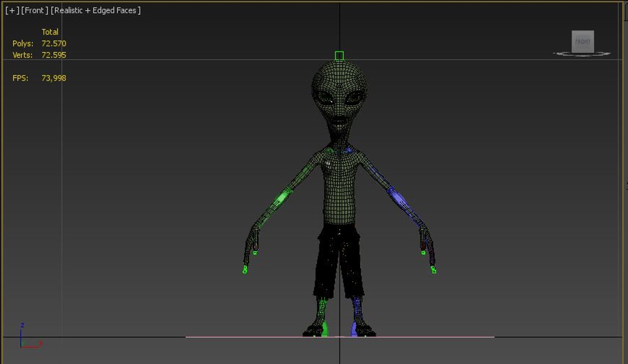This screenshot has width=628, height=364.
Task: Click the FPS: label
Action: point(20,78)
